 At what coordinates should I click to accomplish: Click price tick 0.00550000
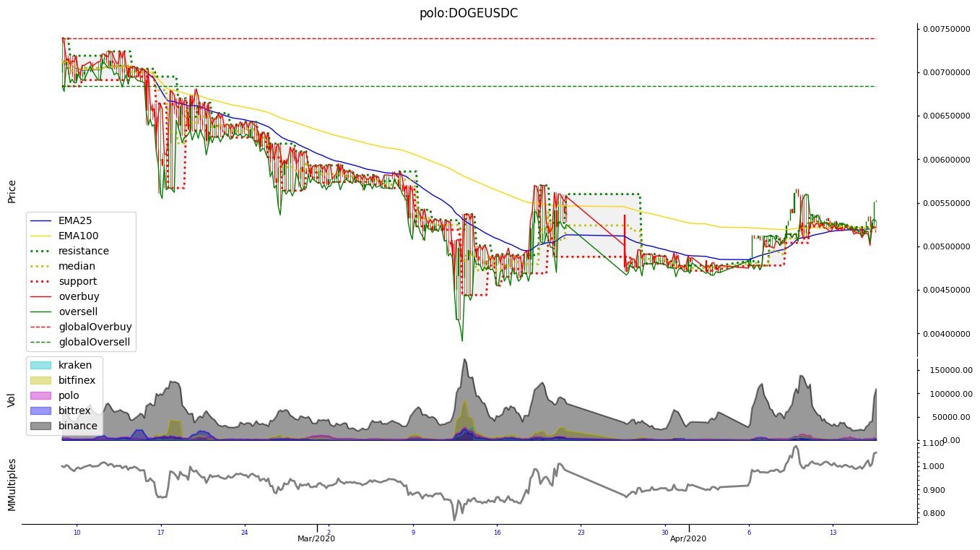coord(948,204)
